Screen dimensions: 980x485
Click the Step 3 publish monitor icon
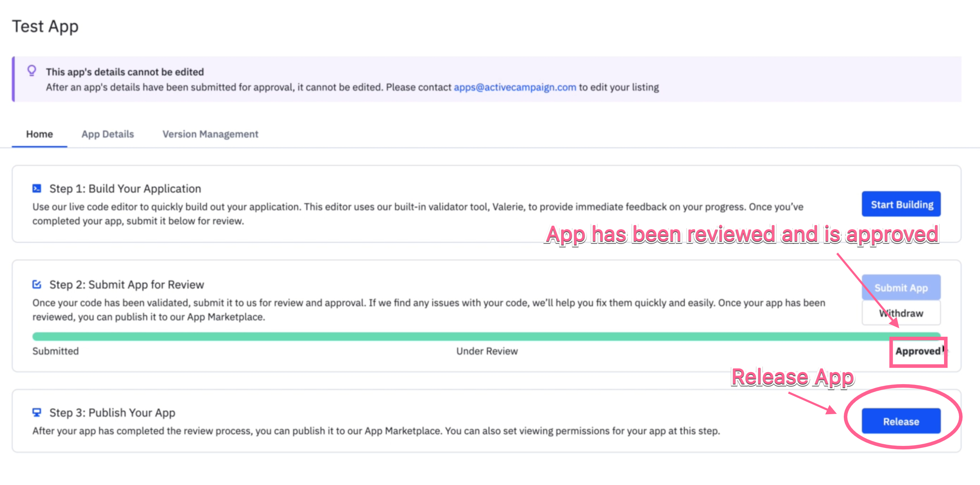click(x=37, y=412)
